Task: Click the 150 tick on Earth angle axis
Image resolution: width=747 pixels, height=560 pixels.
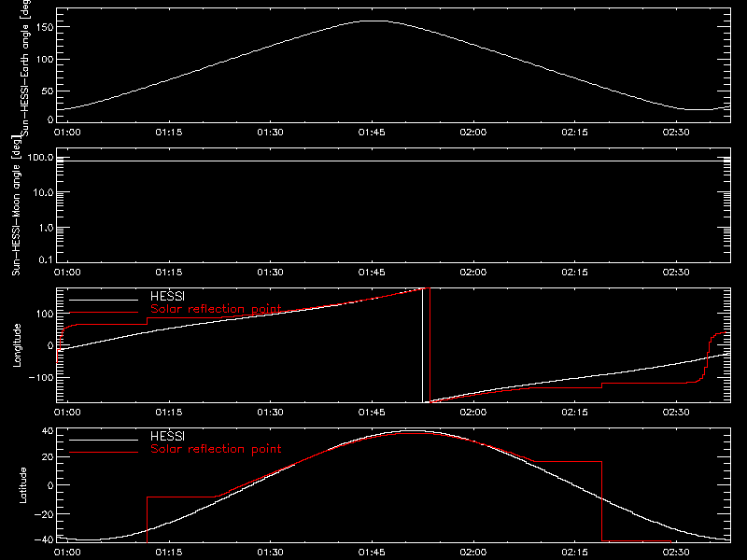Action: click(44, 27)
